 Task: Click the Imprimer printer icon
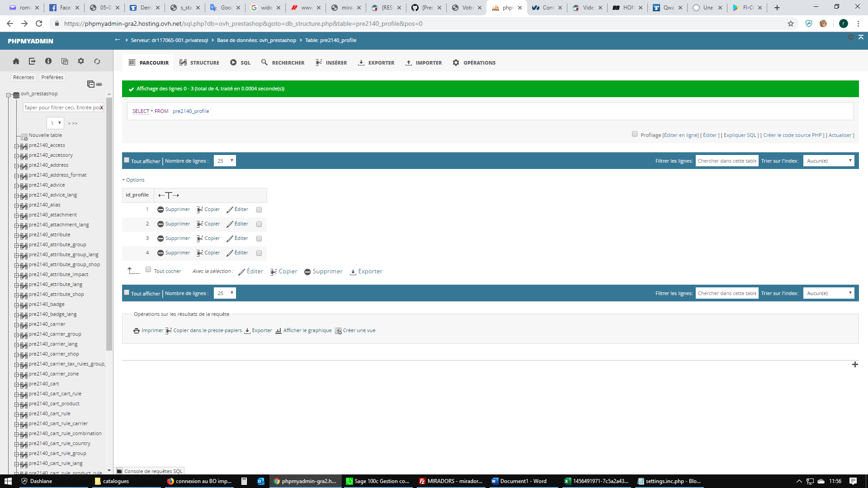tap(137, 331)
